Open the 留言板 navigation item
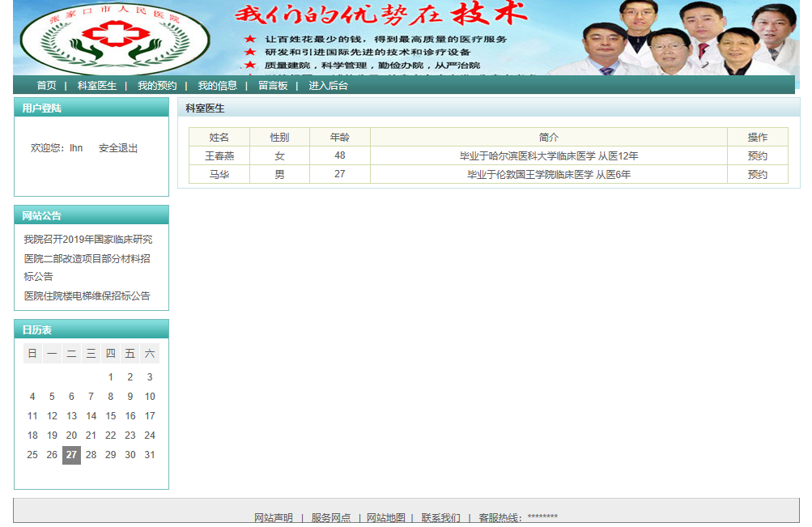The height and width of the screenshot is (527, 812). coord(273,86)
